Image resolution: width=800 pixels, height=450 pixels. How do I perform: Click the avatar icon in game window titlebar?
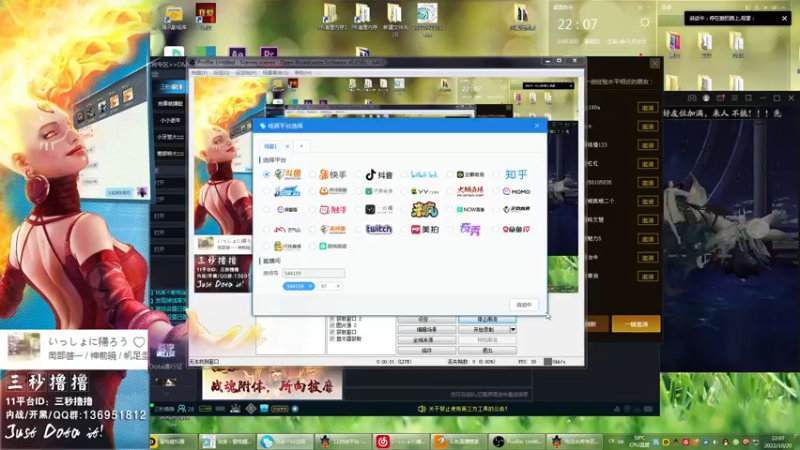[x=706, y=98]
